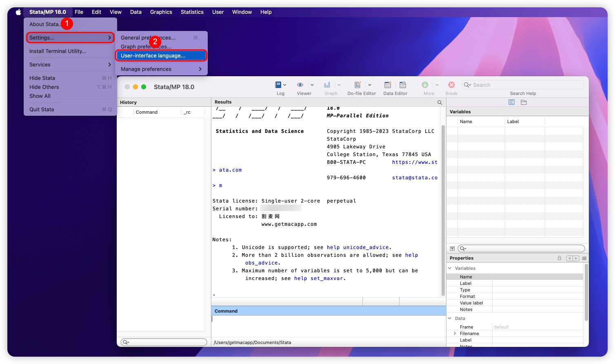The width and height of the screenshot is (615, 364).
Task: Open the Statistics menu
Action: pos(192,12)
